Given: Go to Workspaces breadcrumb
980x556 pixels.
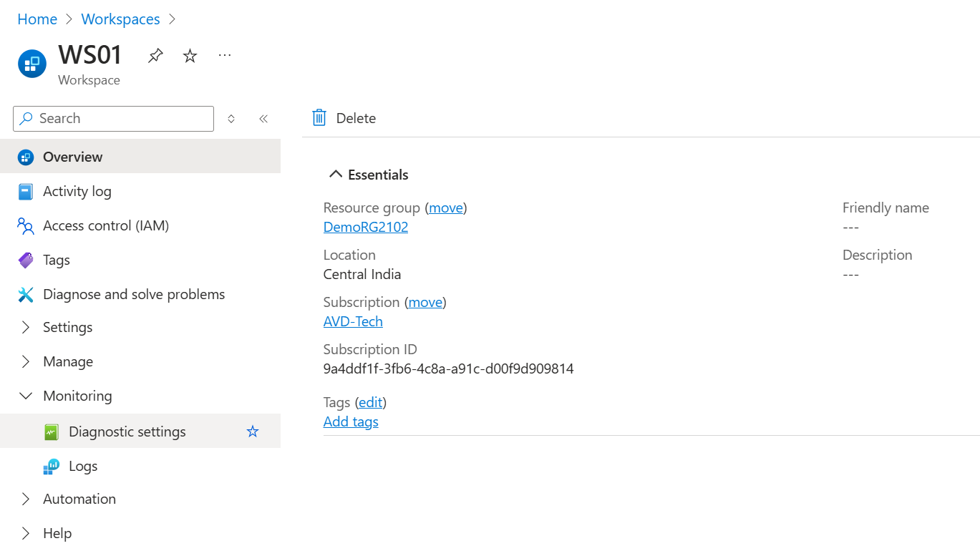Looking at the screenshot, I should click(121, 19).
